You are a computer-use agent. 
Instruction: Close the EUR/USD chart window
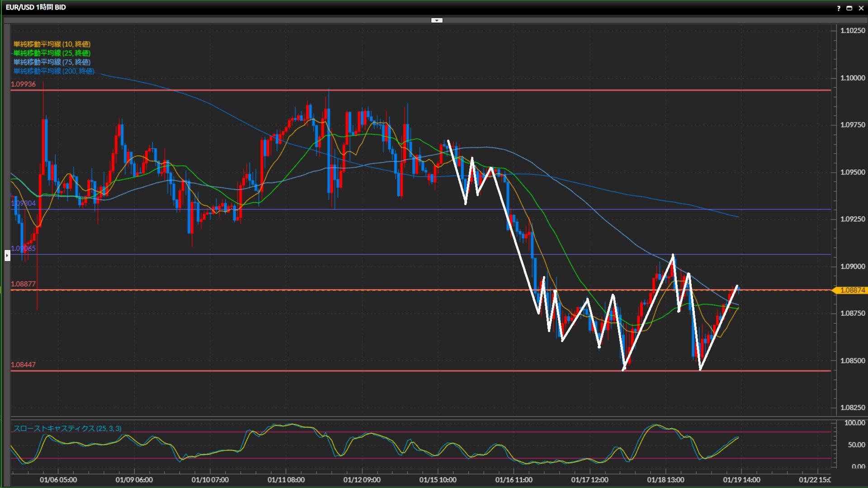click(861, 8)
